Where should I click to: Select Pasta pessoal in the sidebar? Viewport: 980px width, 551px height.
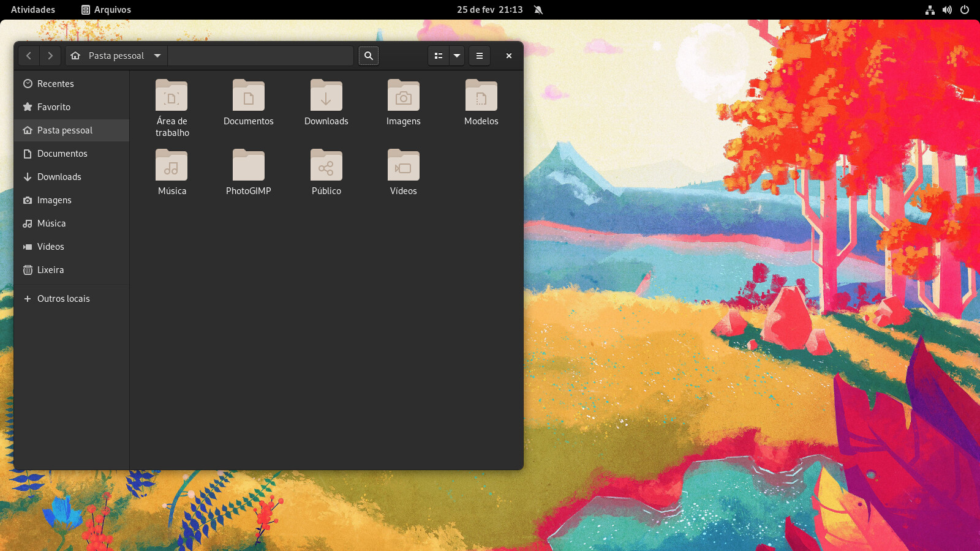pyautogui.click(x=72, y=130)
